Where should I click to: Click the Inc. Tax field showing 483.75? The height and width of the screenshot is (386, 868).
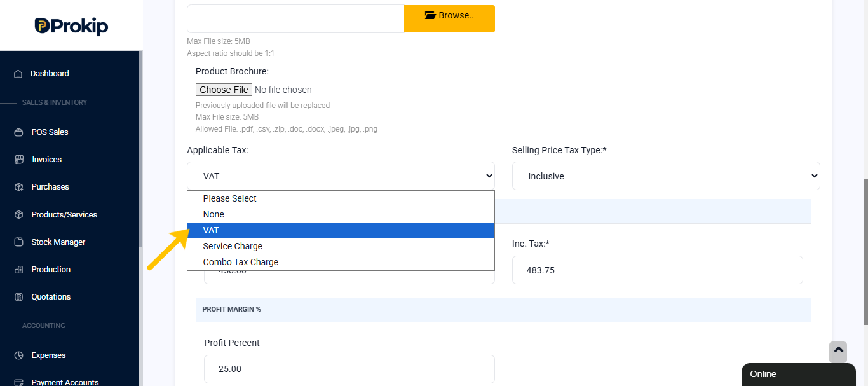click(658, 270)
